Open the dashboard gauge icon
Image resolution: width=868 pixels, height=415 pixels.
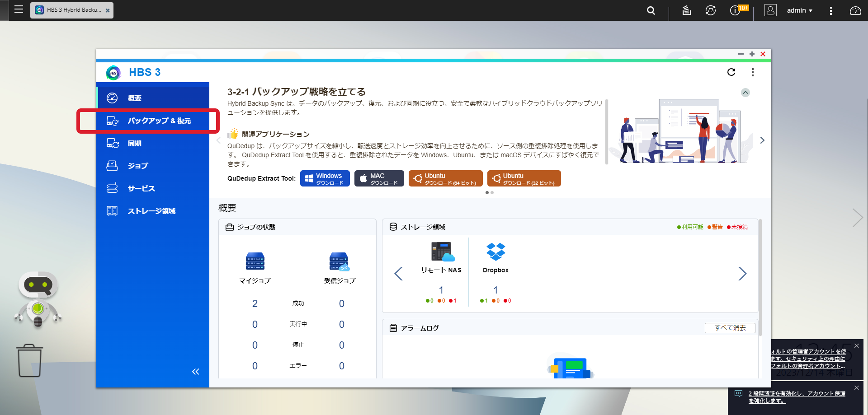855,10
